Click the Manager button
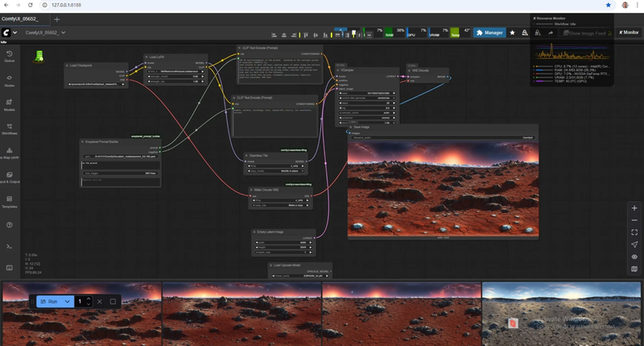This screenshot has width=644, height=346. click(489, 32)
